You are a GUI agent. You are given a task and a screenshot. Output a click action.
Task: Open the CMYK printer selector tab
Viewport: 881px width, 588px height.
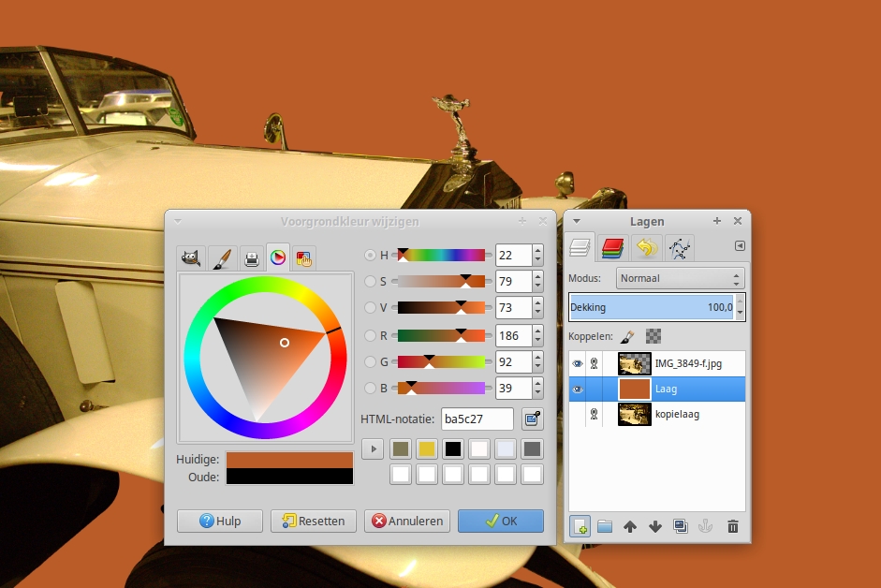pyautogui.click(x=251, y=258)
